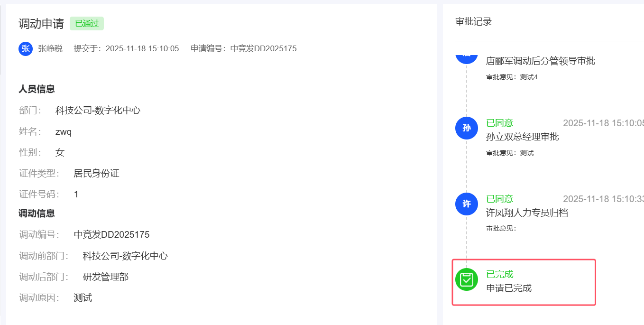644x325 pixels.
Task: Click the 调动信息 section header
Action: point(37,213)
